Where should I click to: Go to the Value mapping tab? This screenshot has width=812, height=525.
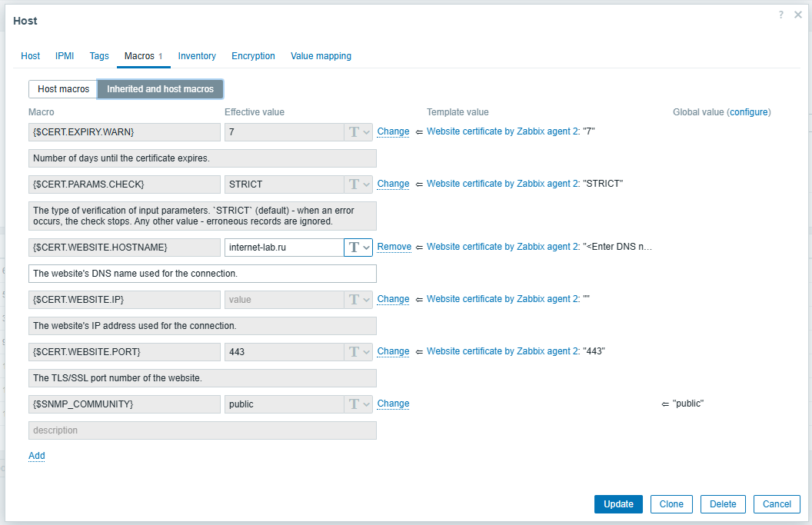pos(321,56)
